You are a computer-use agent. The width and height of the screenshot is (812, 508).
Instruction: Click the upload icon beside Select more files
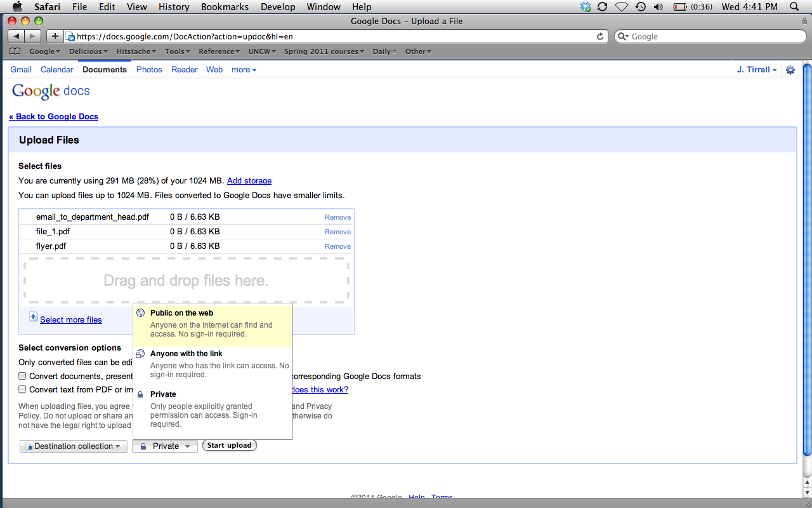coord(34,317)
